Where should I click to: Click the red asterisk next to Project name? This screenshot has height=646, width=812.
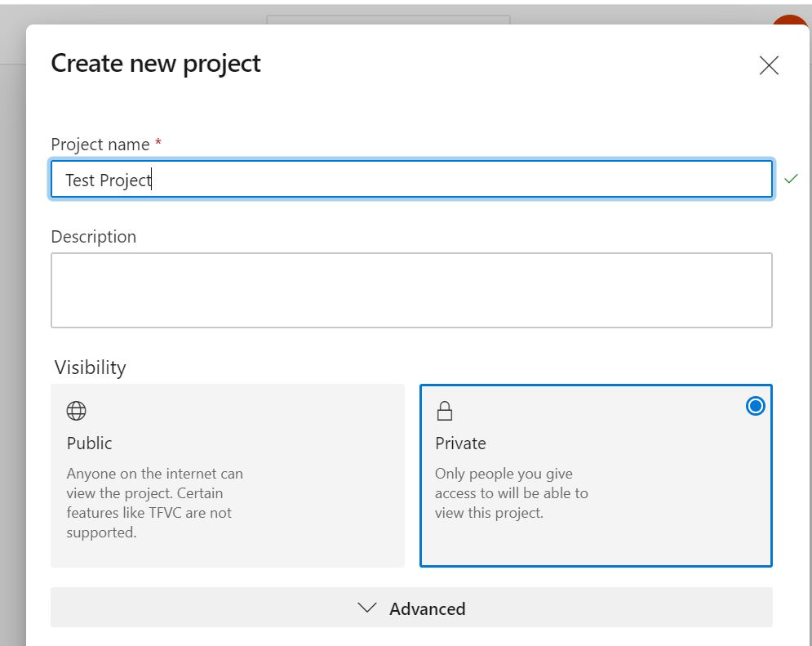click(x=157, y=143)
